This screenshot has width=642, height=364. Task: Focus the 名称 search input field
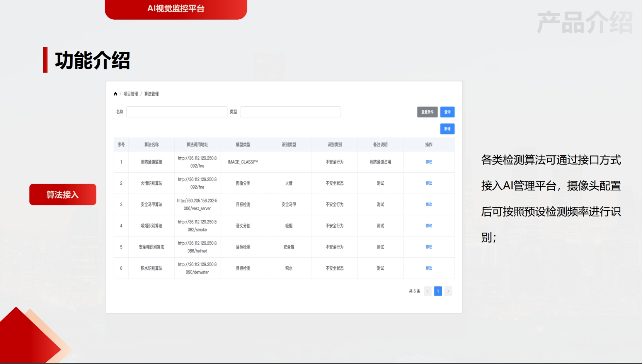pyautogui.click(x=177, y=112)
